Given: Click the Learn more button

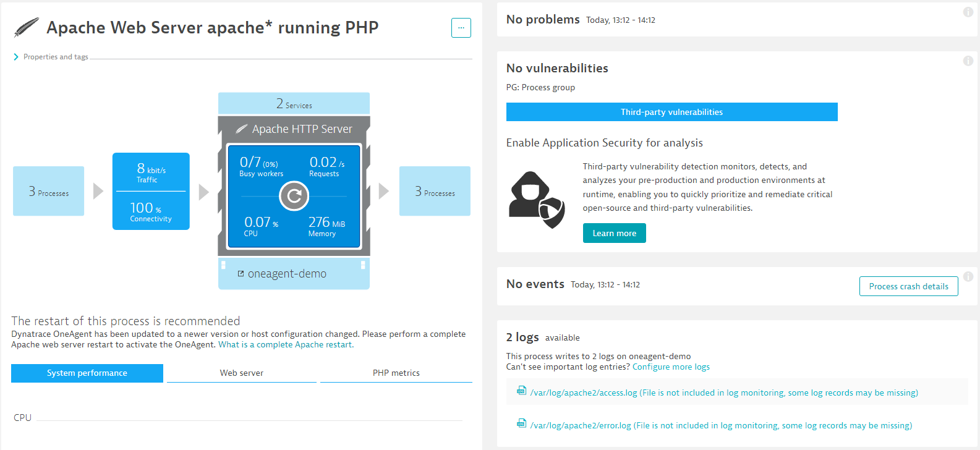Looking at the screenshot, I should coord(615,233).
